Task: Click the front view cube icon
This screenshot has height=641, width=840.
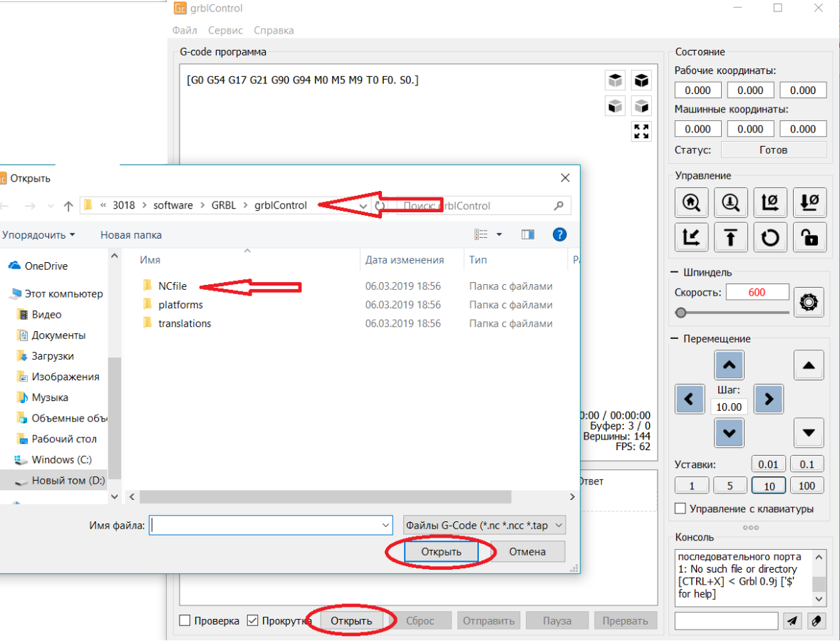Action: (615, 106)
